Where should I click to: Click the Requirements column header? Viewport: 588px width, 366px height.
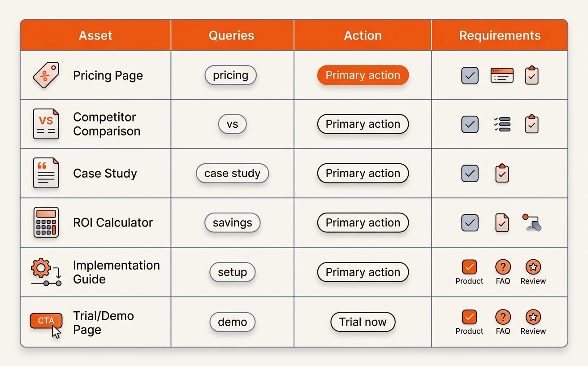(500, 35)
